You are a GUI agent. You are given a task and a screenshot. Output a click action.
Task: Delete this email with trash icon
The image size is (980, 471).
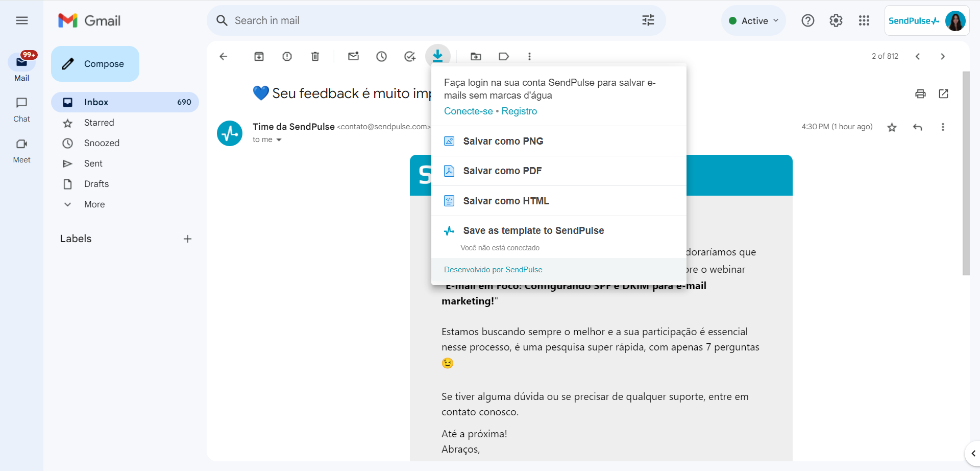pos(315,56)
